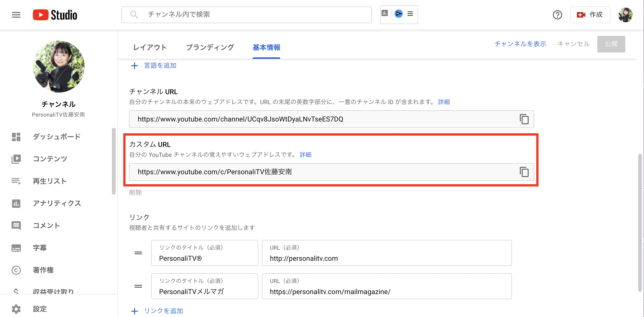Switch to the レイアウト tab
Viewport: 644px width, 317px height.
150,47
